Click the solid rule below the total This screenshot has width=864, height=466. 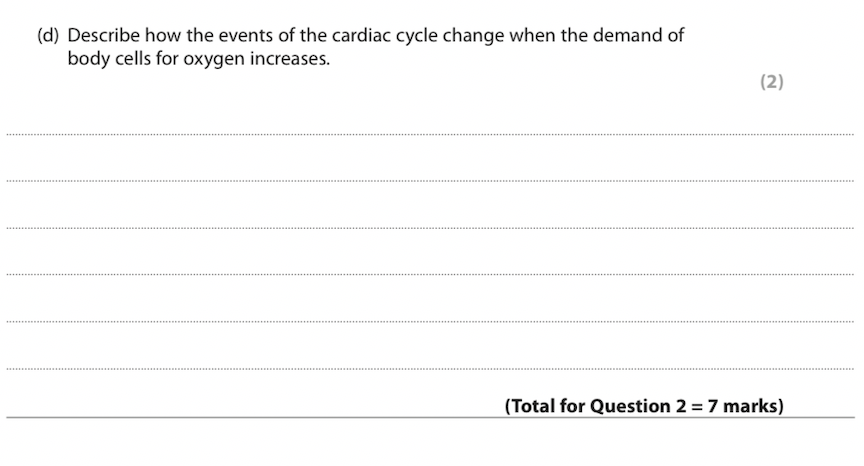430,418
